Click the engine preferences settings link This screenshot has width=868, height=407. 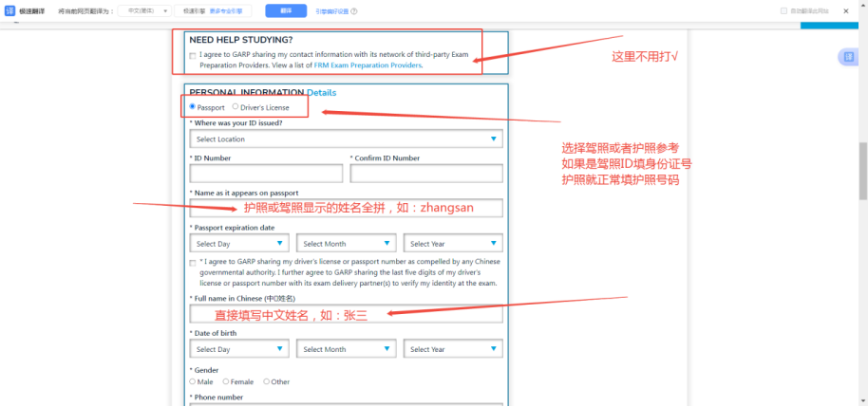click(x=331, y=11)
